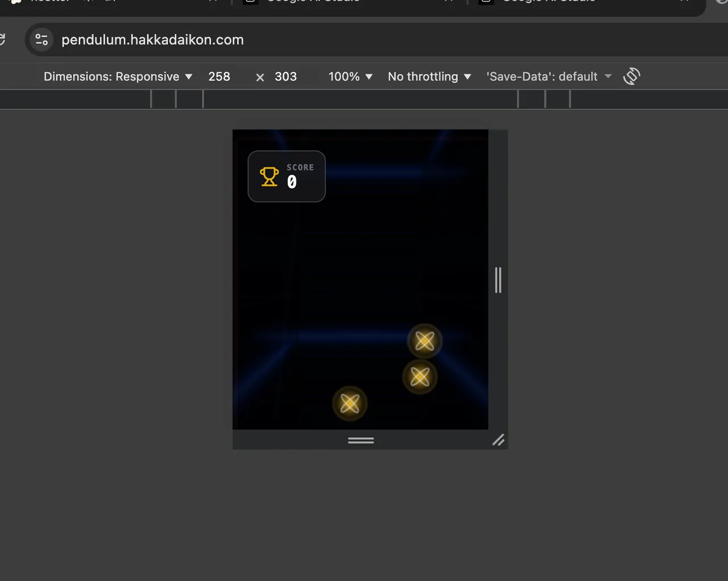Click the topmost glowing atom orb
The height and width of the screenshot is (581, 728).
tap(424, 341)
